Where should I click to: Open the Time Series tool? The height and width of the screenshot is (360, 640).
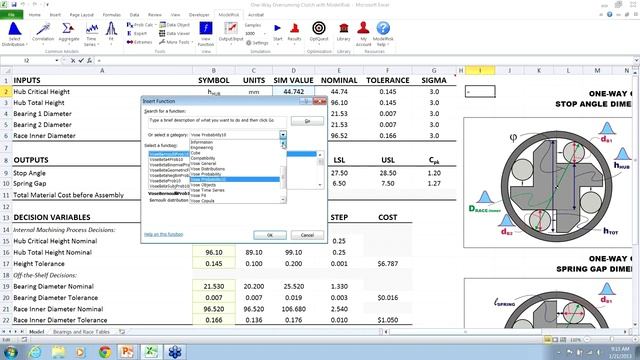point(91,34)
